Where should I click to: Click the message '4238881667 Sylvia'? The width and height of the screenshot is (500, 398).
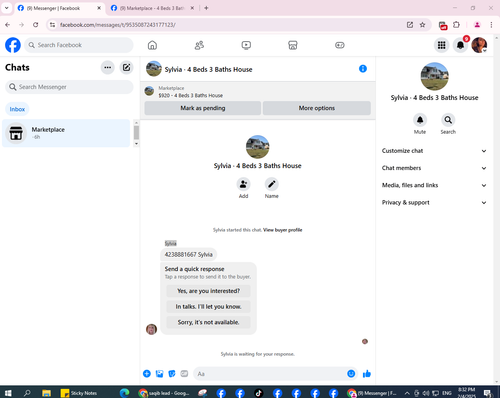tap(189, 255)
